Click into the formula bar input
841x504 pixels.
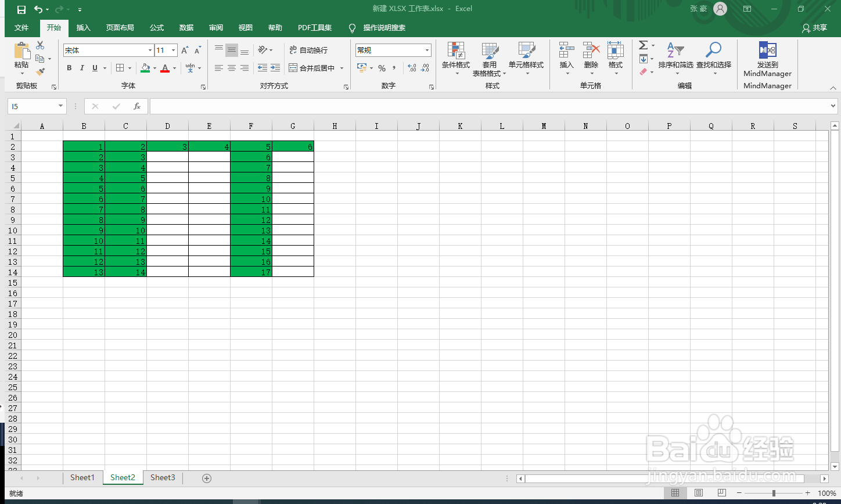coord(489,106)
